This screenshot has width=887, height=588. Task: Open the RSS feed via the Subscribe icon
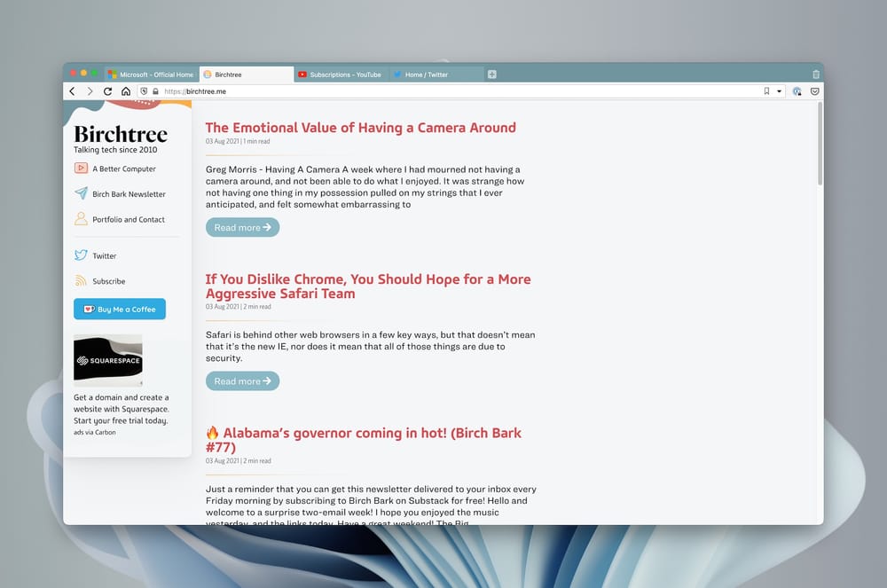81,281
